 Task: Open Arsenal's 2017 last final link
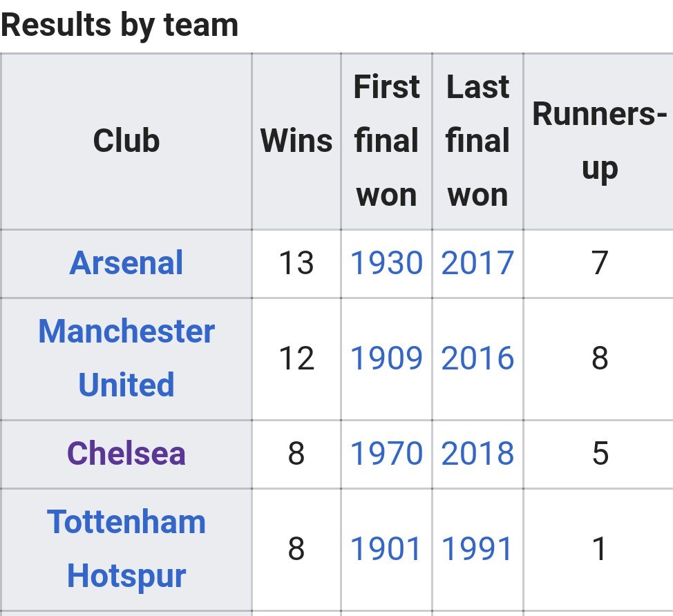(477, 262)
